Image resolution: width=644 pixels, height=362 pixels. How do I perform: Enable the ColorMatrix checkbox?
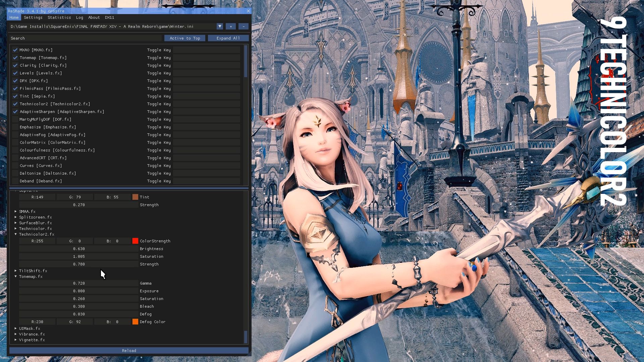15,142
